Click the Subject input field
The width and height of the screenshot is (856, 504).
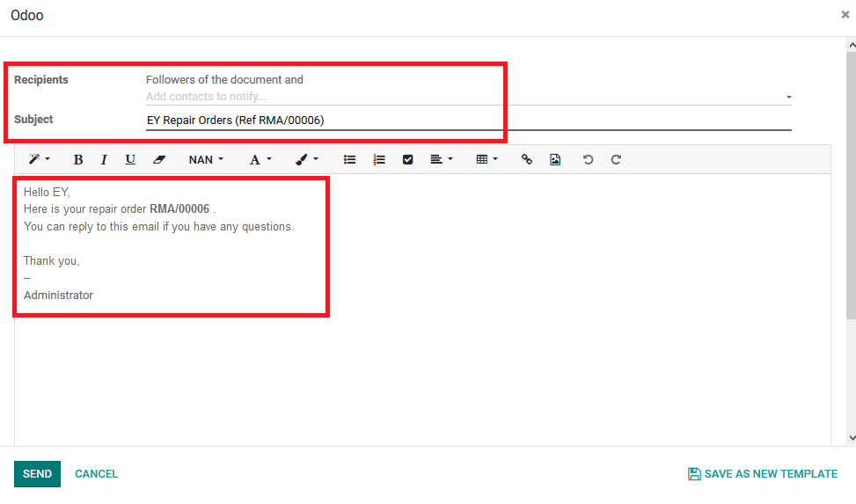[468, 121]
